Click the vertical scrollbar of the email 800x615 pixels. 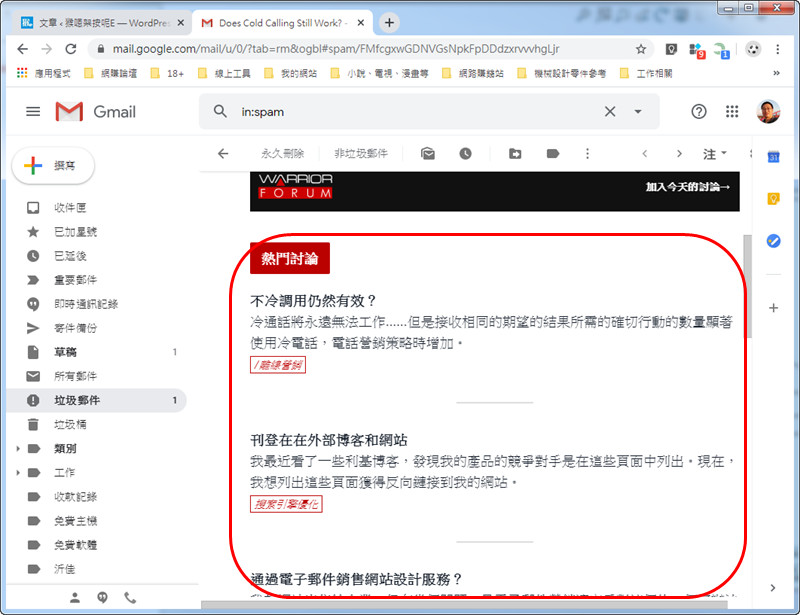[x=748, y=286]
